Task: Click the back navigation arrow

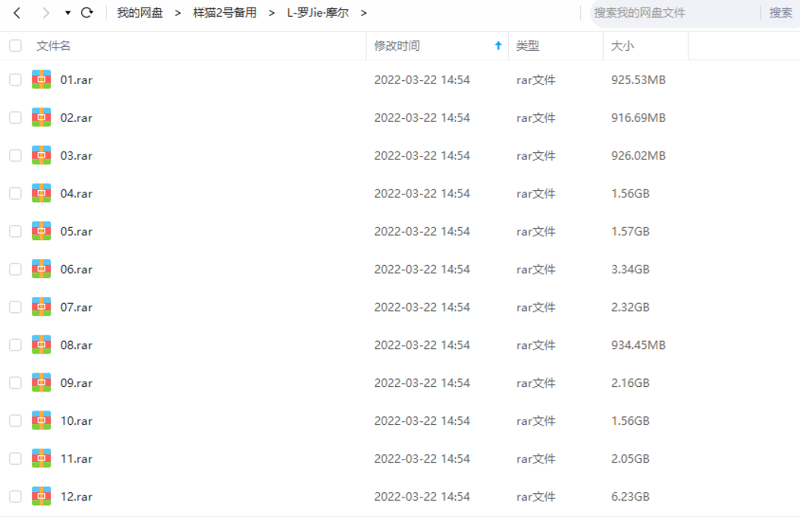Action: point(17,13)
